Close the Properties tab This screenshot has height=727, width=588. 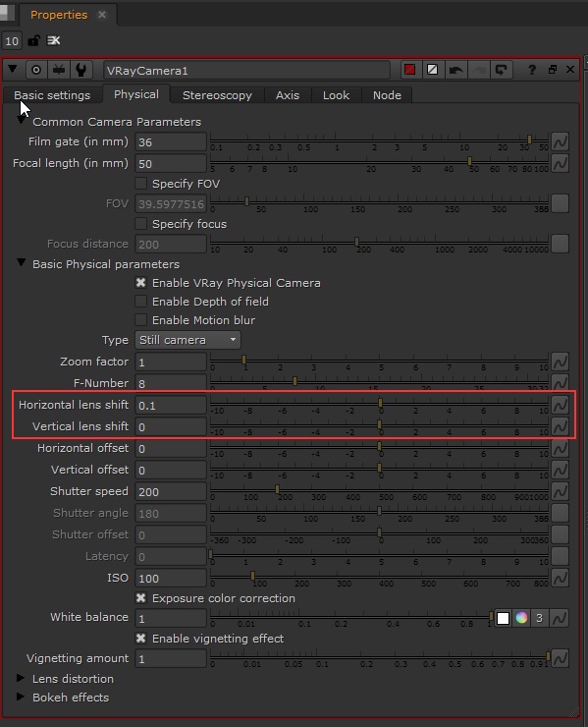click(x=102, y=15)
